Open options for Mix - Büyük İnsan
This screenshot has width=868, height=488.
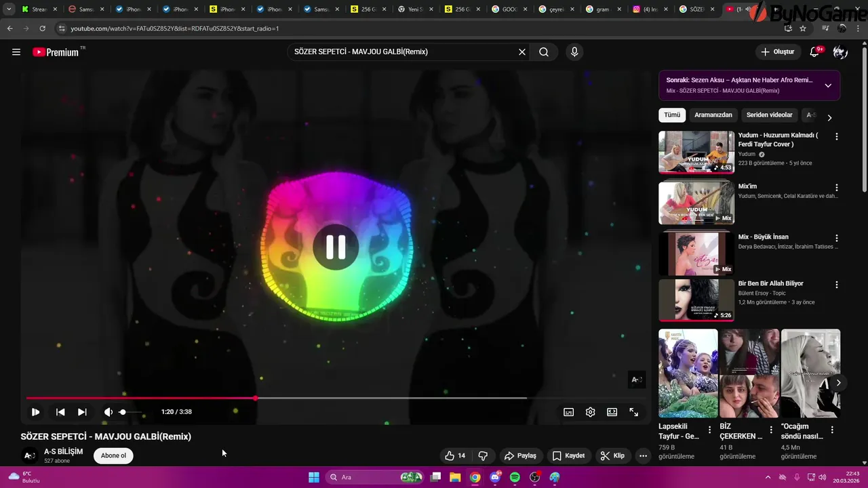point(836,238)
